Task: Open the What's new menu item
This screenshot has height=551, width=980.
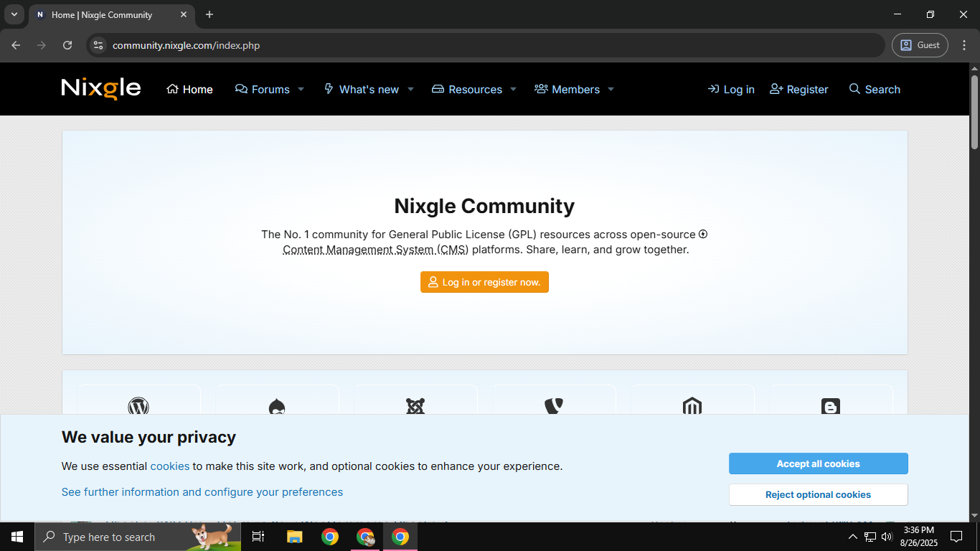Action: 362,89
